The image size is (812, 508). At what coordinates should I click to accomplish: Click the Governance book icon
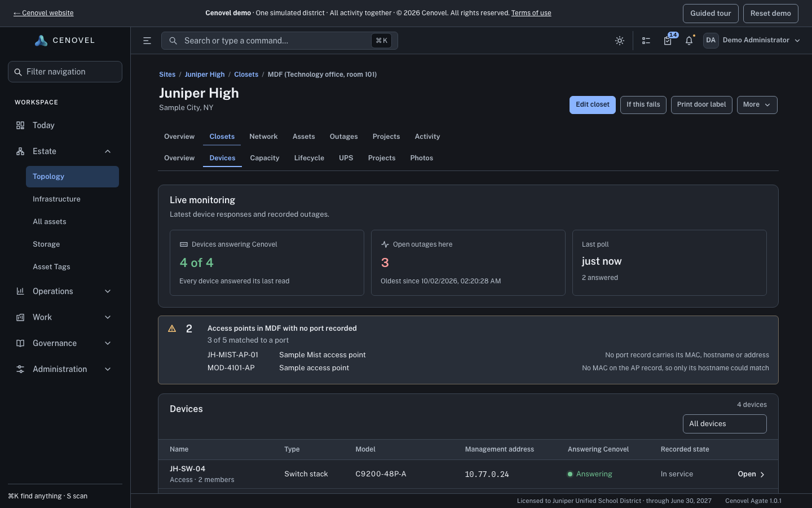point(20,343)
